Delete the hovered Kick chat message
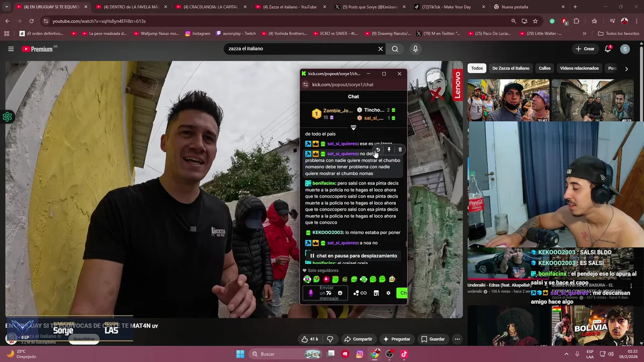 (x=400, y=149)
